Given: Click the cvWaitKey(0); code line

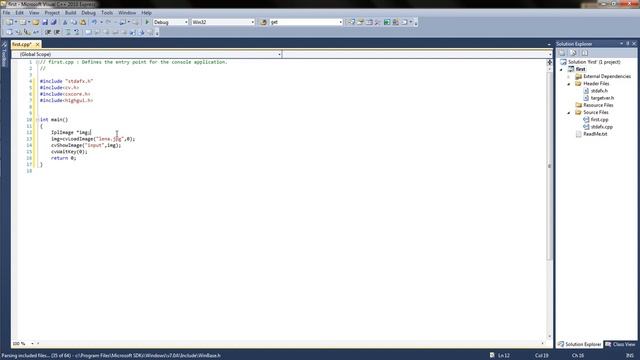Looking at the screenshot, I should (69, 151).
